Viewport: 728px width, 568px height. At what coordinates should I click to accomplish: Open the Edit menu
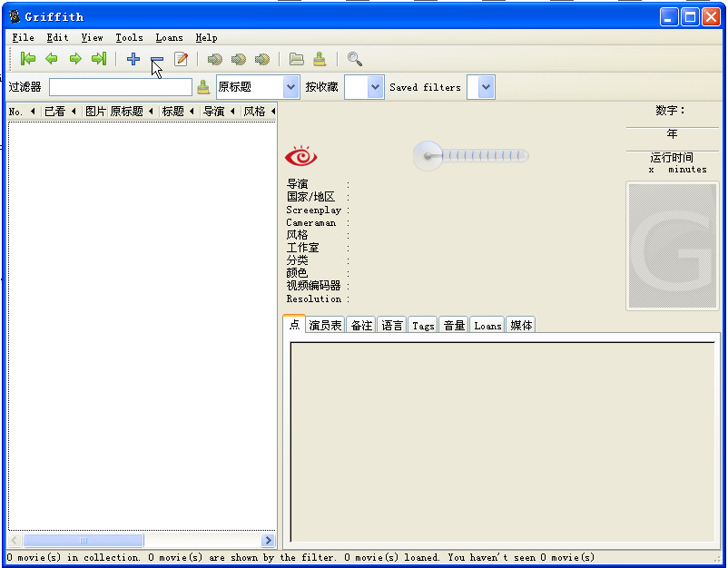click(57, 37)
